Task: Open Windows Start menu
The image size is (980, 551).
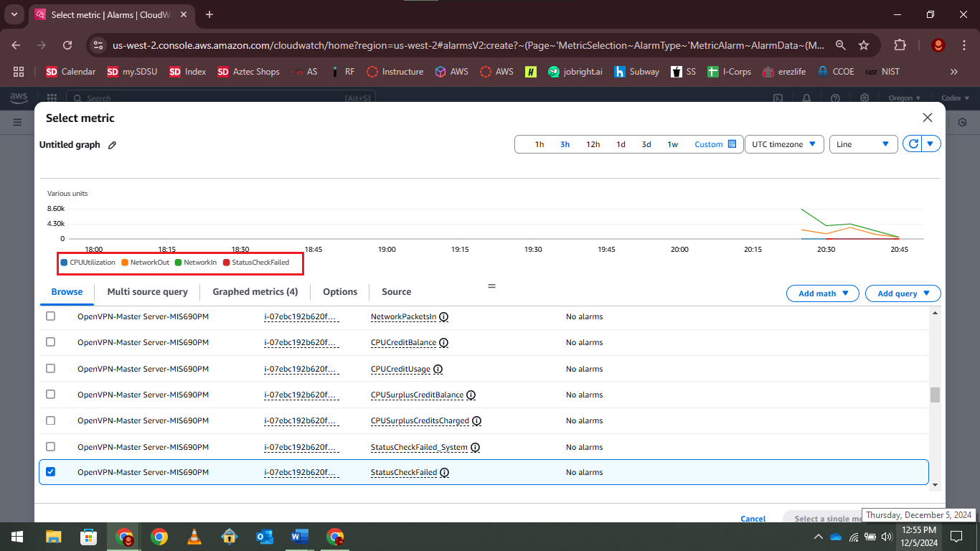Action: click(17, 537)
